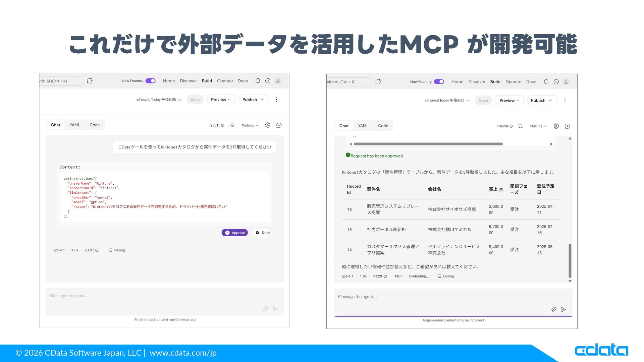Image resolution: width=644 pixels, height=362 pixels.
Task: Open Publish dropdown in right window
Action: point(542,101)
